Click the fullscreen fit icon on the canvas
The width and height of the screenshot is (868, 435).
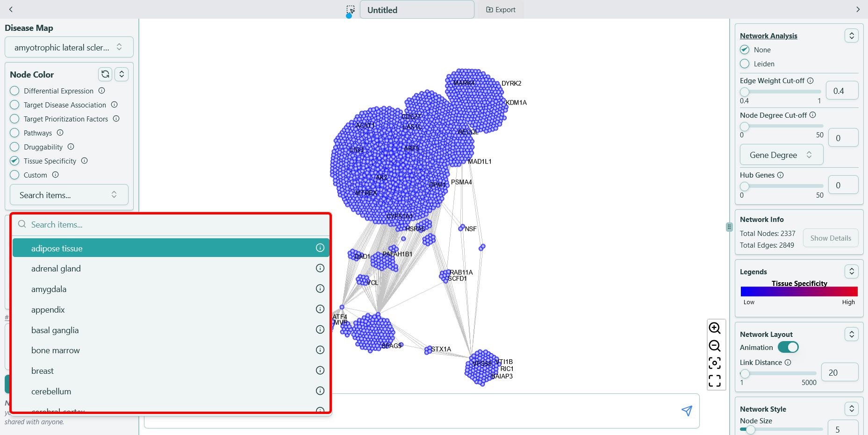click(715, 381)
